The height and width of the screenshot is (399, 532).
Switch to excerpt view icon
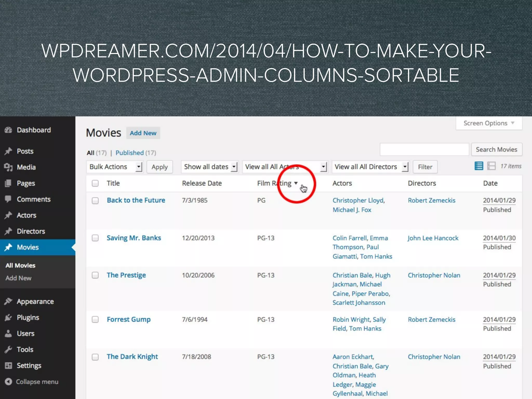[491, 166]
